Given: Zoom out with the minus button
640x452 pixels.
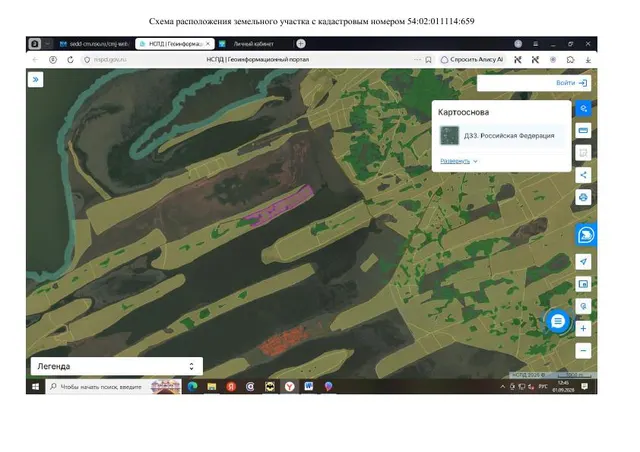Looking at the screenshot, I should [x=583, y=351].
